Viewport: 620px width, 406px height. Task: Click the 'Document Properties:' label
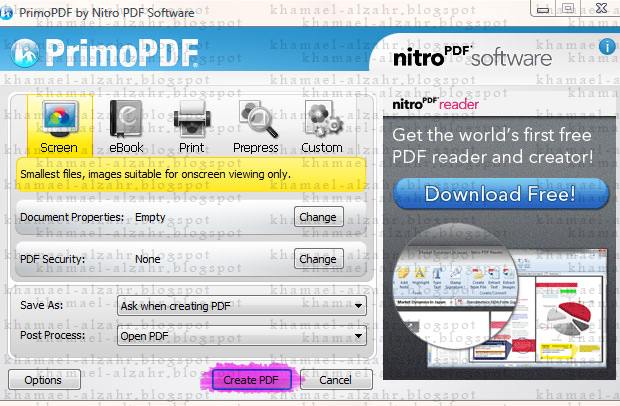pos(72,217)
